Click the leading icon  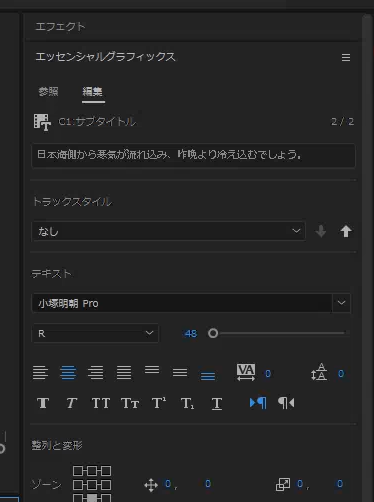(x=319, y=372)
